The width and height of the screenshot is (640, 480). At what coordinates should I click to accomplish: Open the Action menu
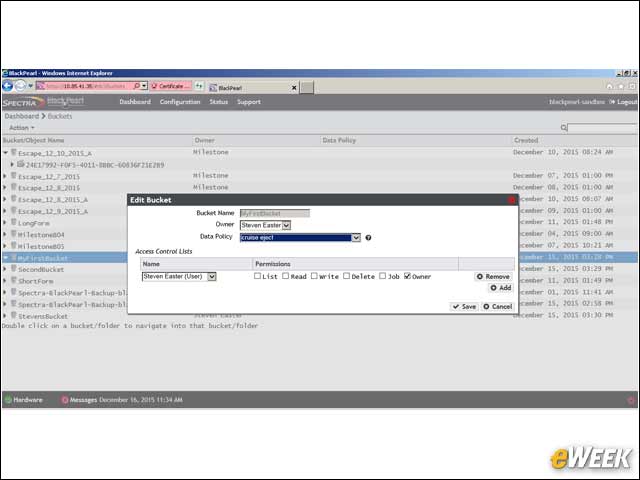coord(22,128)
